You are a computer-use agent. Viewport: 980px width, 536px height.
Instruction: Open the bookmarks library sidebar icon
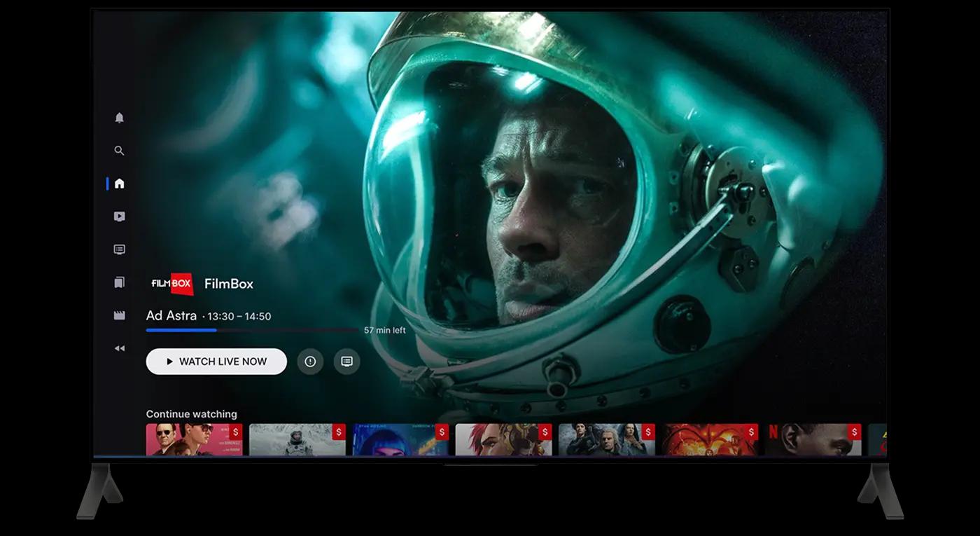pyautogui.click(x=119, y=282)
